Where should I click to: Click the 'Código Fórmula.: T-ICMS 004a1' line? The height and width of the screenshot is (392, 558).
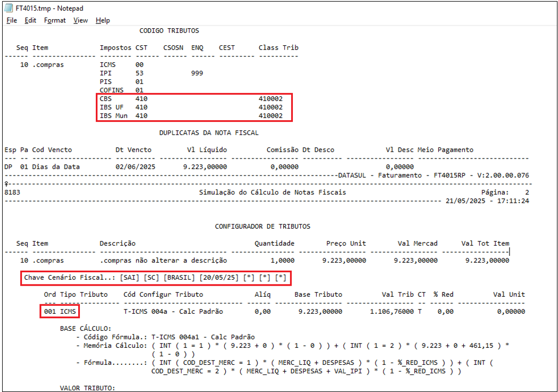click(x=166, y=337)
